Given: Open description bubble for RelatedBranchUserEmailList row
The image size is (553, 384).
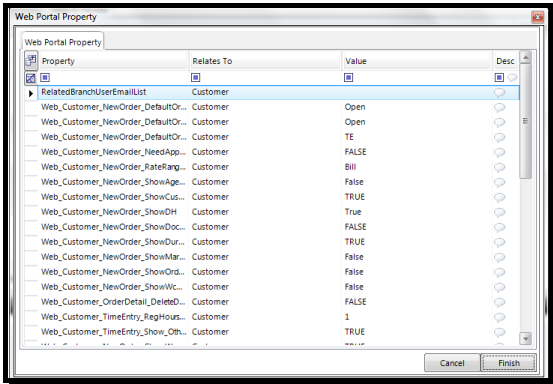Looking at the screenshot, I should [499, 92].
